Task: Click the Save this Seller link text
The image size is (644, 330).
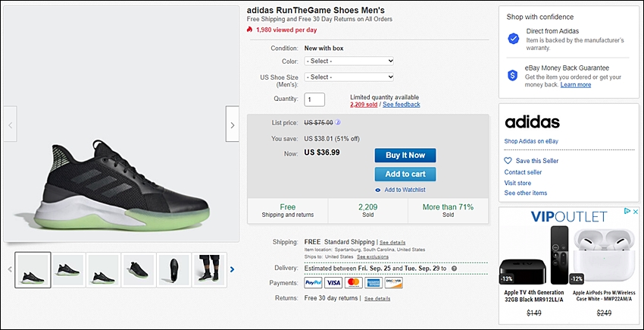Action: [537, 161]
